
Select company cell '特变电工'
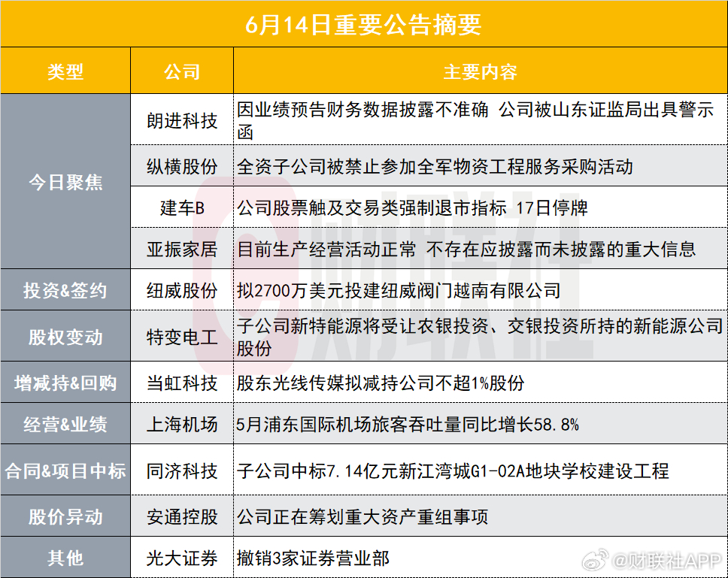[x=182, y=337]
